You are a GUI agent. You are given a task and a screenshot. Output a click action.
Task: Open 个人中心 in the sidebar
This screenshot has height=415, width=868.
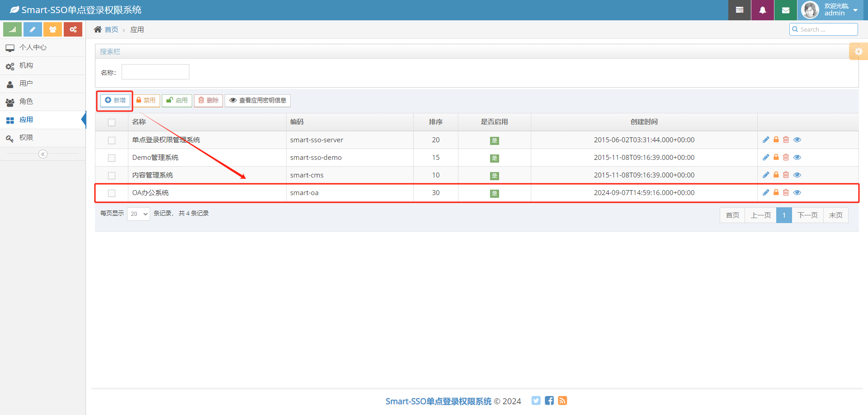(x=43, y=47)
